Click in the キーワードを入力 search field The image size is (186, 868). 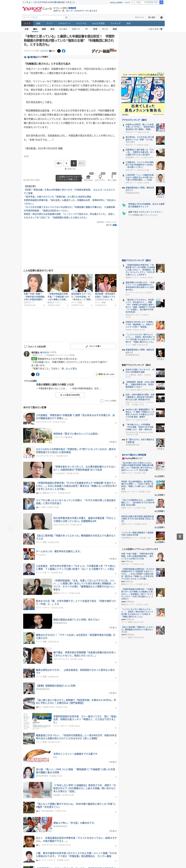(x=44, y=18)
